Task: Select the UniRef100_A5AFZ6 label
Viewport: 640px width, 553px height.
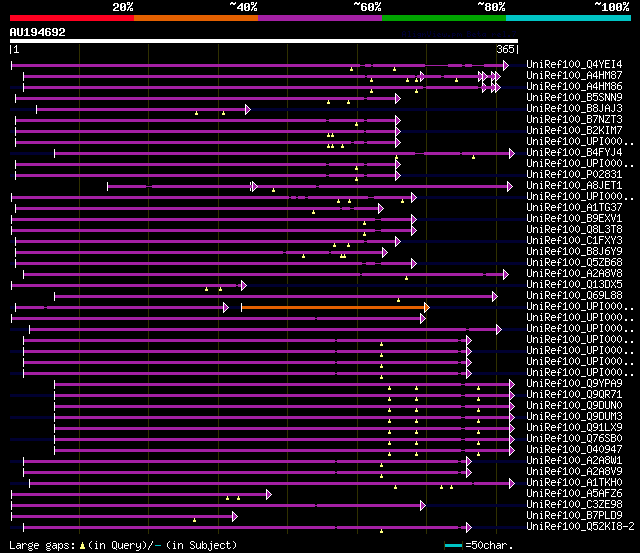Action: (574, 494)
